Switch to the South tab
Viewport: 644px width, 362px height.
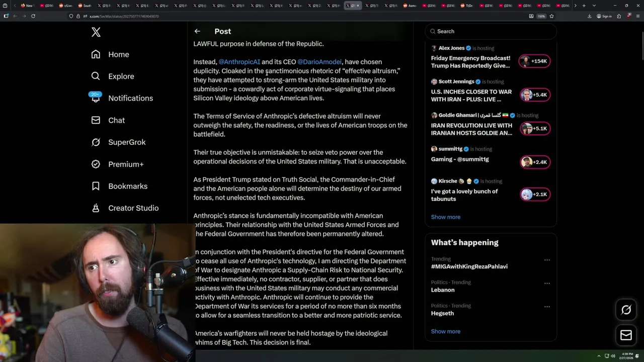coord(86,6)
